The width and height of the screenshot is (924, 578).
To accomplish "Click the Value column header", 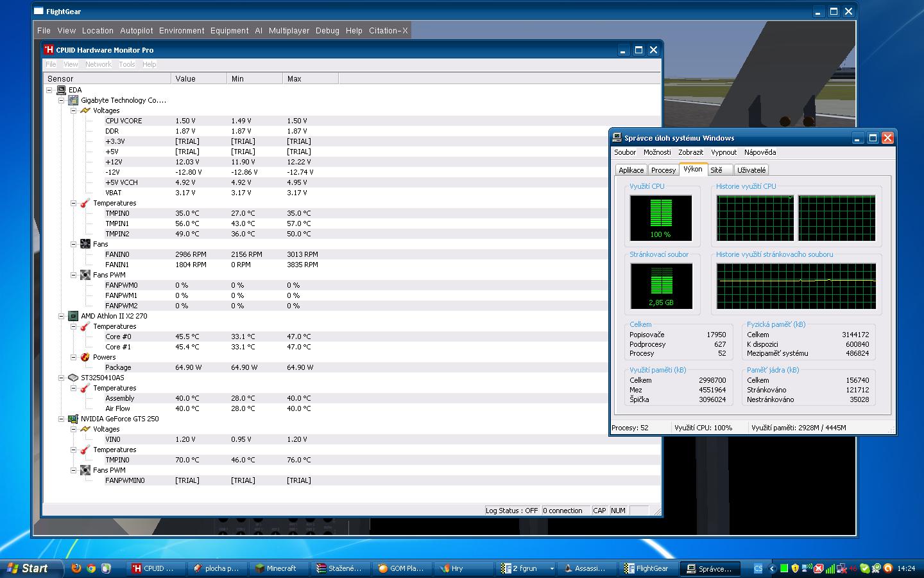I will pyautogui.click(x=199, y=78).
